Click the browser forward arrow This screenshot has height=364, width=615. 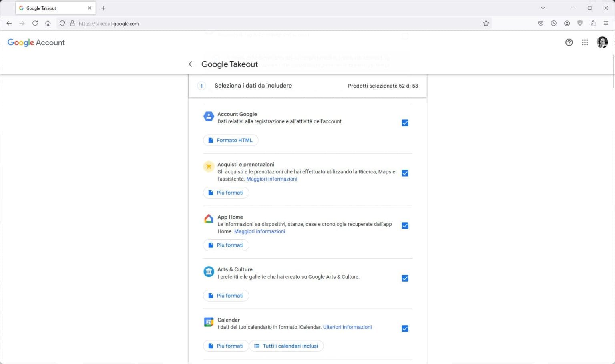coord(22,24)
